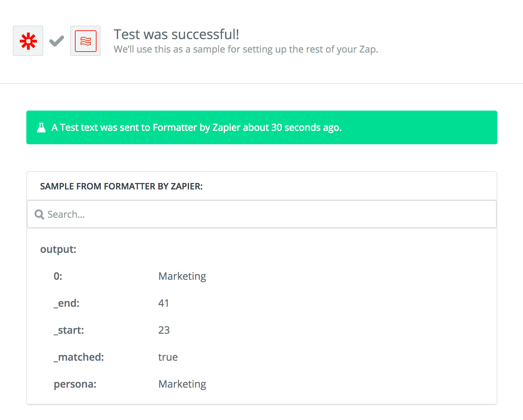Click the Marketing value next to 0
Viewport: 523px width, 420px height.
pos(182,276)
